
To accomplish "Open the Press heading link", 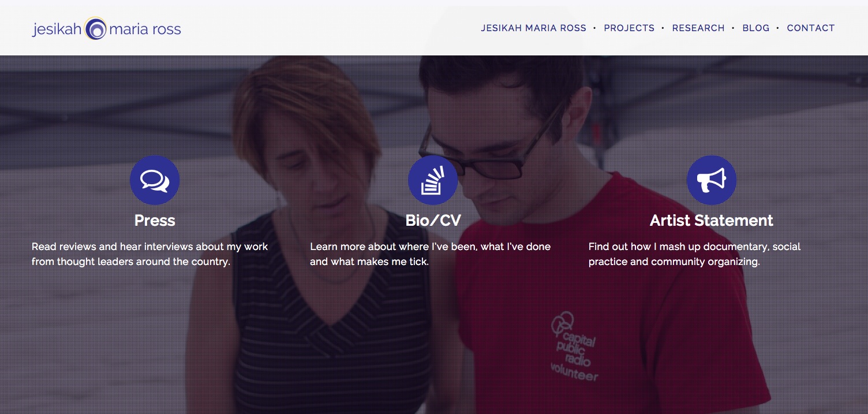I will click(155, 221).
